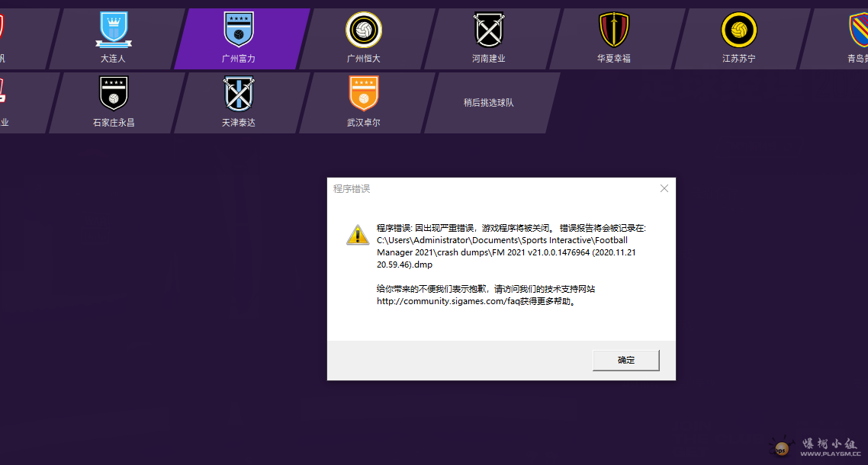Click the 华夏幸福 team name label
868x465 pixels.
[x=614, y=58]
